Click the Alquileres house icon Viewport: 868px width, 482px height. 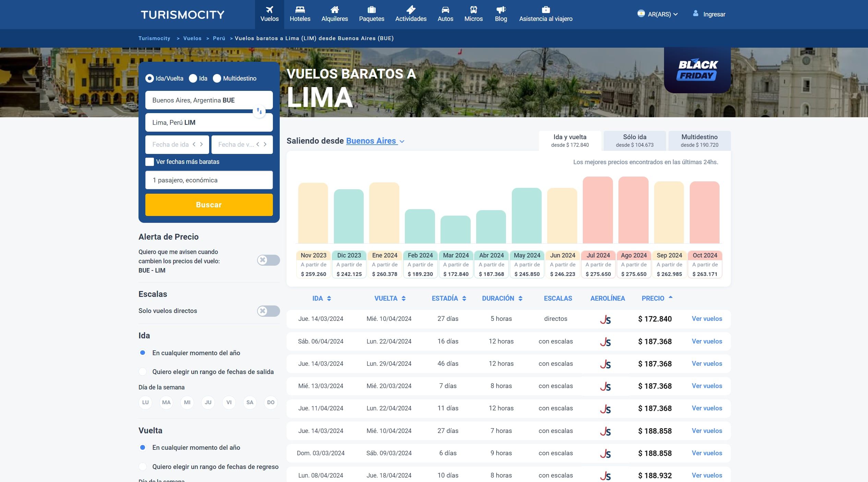click(x=335, y=10)
